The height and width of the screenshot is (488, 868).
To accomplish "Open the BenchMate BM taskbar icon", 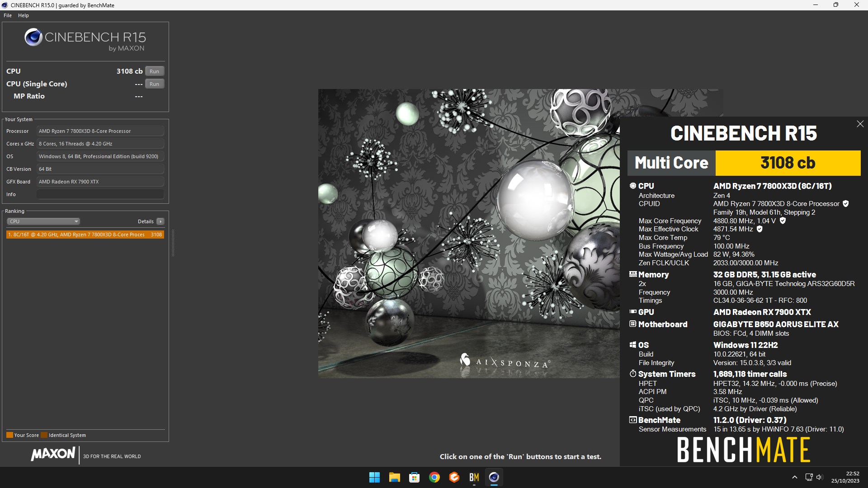I will click(x=474, y=477).
